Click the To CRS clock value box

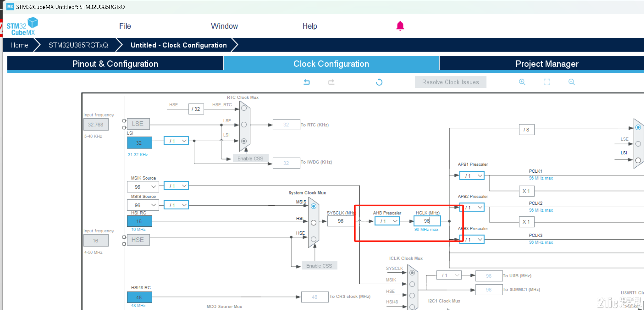tap(315, 297)
